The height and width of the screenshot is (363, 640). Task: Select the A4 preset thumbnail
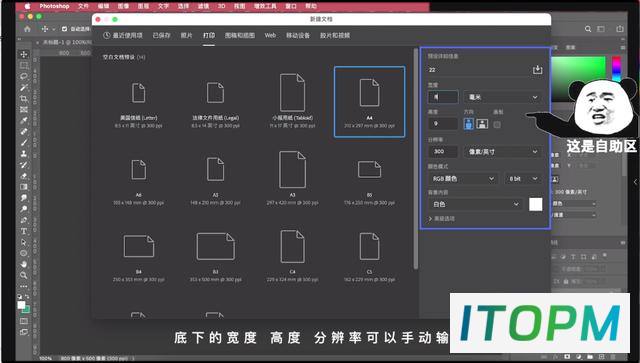pyautogui.click(x=369, y=102)
